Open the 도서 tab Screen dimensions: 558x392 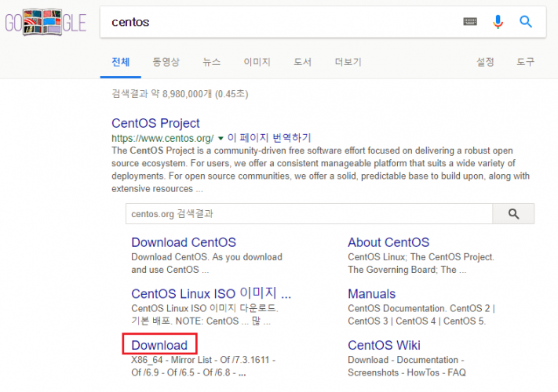(302, 62)
